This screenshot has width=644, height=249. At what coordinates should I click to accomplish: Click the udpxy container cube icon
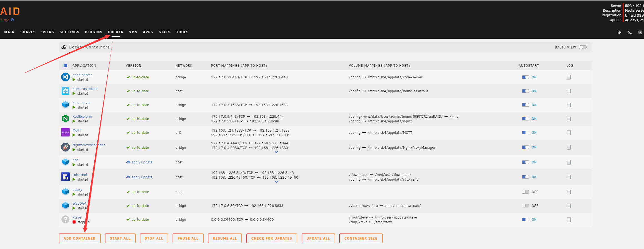65,192
